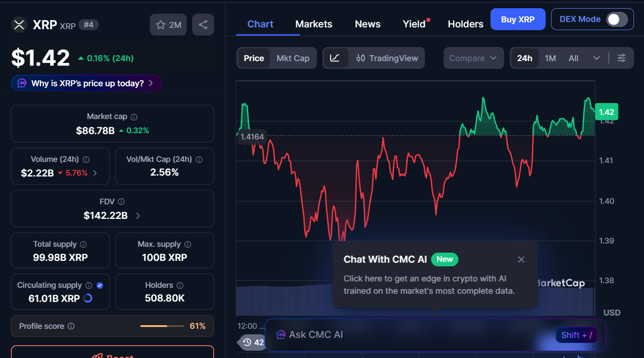Open chart settings sliders icon near timeframes

(622, 58)
